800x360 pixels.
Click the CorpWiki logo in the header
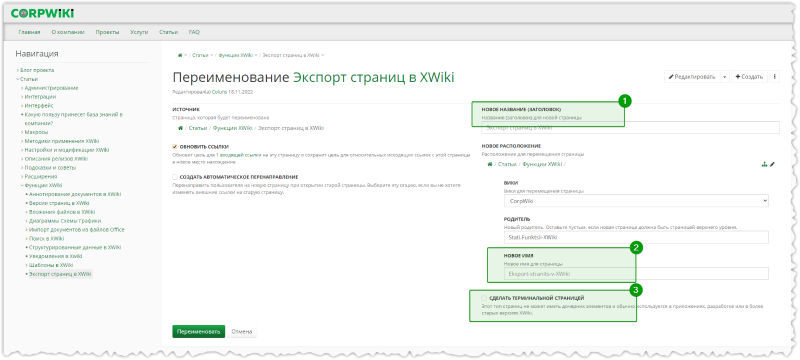(x=42, y=13)
